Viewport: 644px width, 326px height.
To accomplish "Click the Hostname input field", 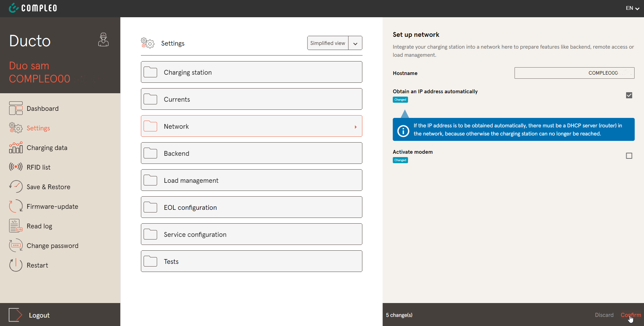I will coord(574,73).
